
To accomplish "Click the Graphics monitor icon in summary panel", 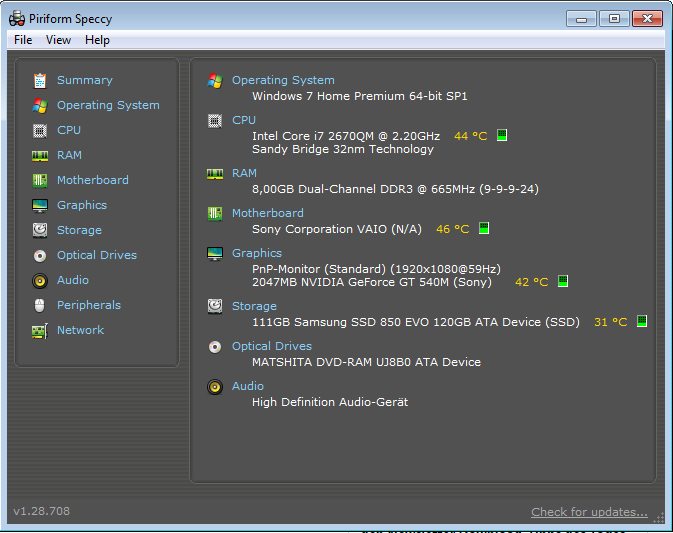I will coord(215,254).
